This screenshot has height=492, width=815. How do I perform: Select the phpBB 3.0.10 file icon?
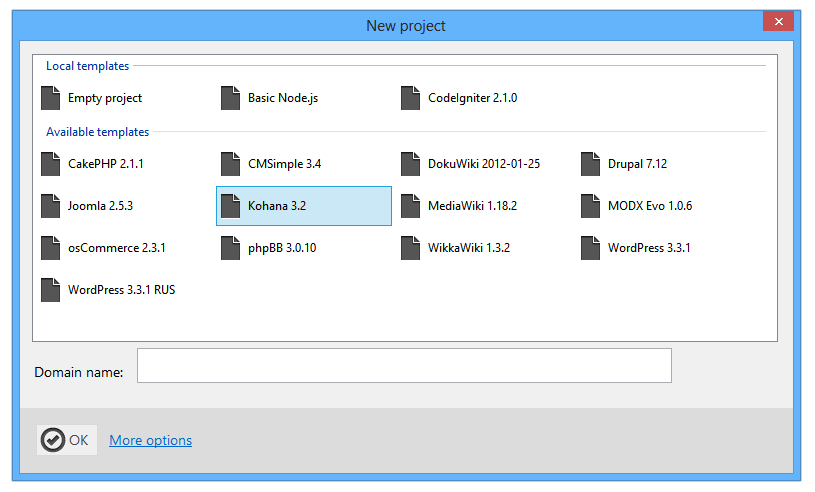[x=230, y=248]
